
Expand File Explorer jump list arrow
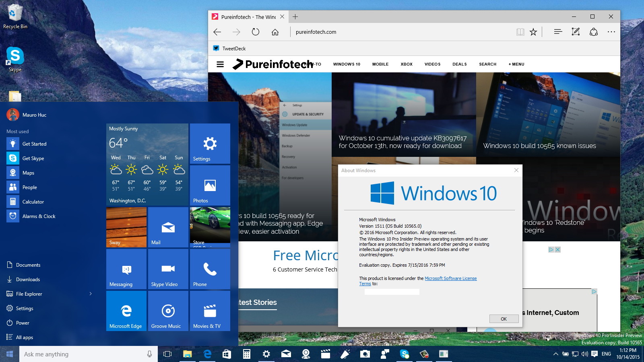click(91, 294)
